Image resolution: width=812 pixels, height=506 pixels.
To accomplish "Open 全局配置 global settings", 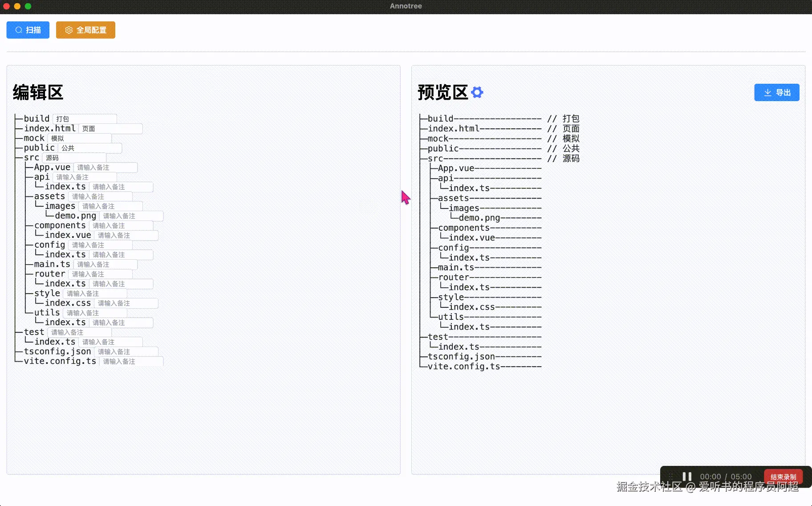I will coord(85,30).
